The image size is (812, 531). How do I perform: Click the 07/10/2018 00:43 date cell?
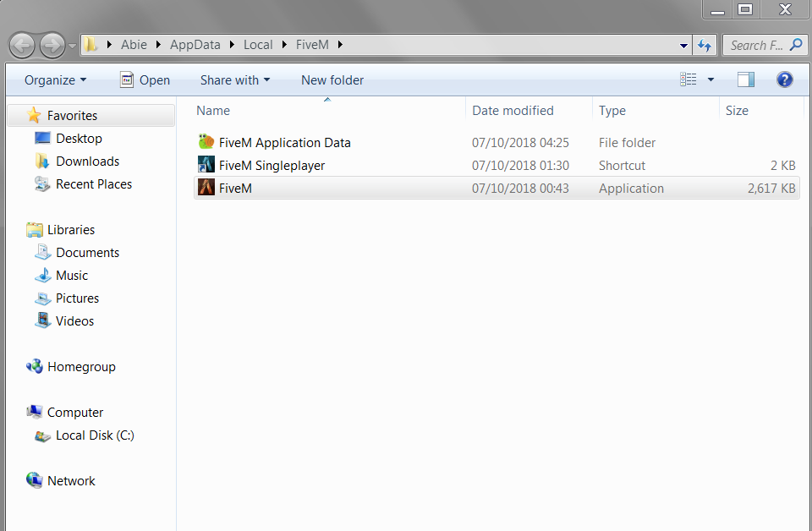click(520, 189)
